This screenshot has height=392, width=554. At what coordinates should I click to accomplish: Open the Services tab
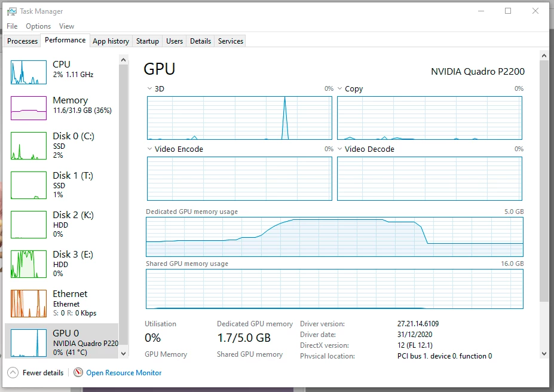[x=230, y=41]
